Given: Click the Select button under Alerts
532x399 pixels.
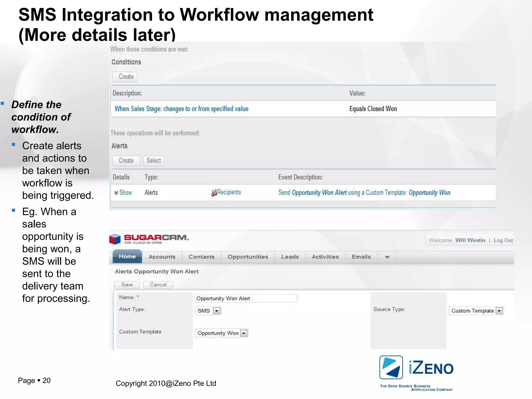Looking at the screenshot, I should [154, 161].
